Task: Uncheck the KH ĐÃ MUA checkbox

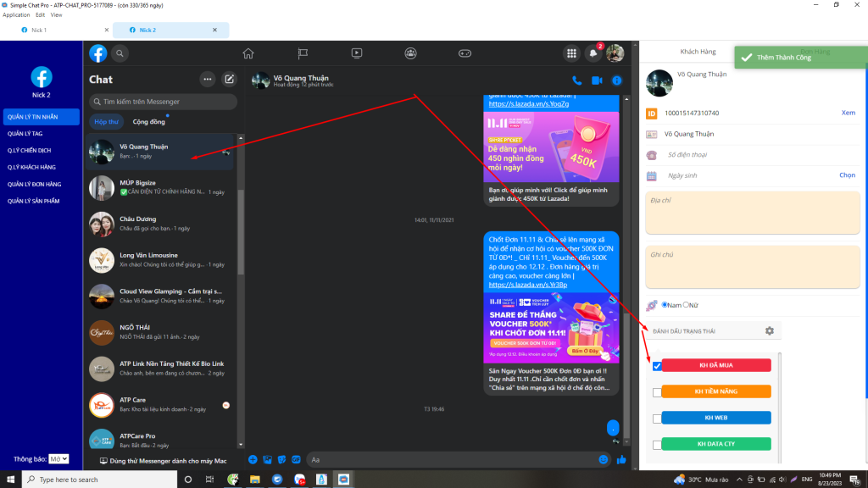Action: (x=657, y=366)
